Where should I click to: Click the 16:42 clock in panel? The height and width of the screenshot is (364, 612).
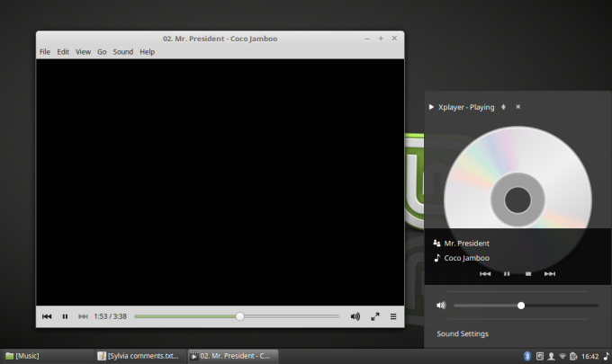click(590, 356)
